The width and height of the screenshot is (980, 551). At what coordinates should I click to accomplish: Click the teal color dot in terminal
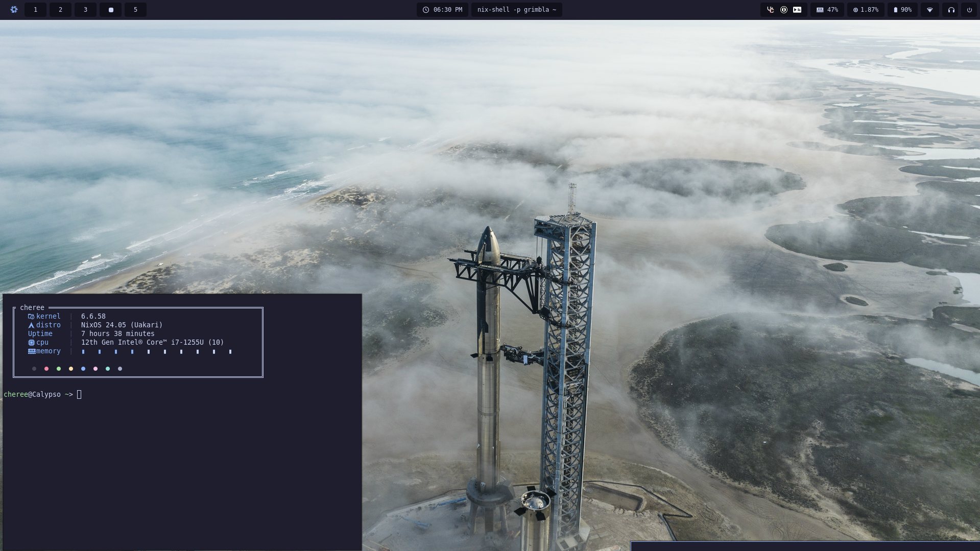coord(108,369)
